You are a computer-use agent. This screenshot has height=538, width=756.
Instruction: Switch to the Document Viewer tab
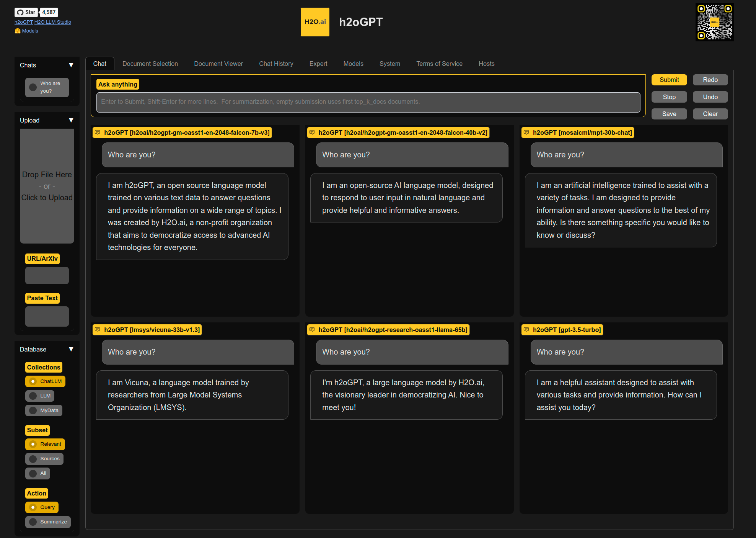(x=218, y=64)
